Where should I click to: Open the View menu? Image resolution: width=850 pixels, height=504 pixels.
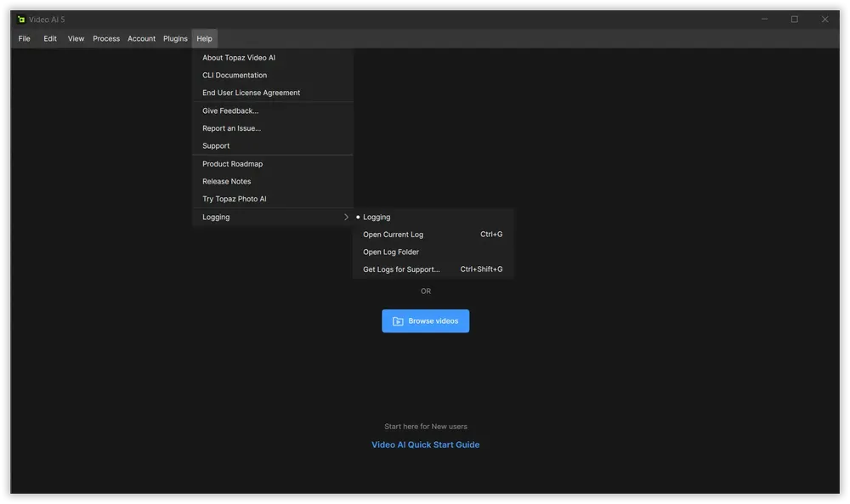76,38
